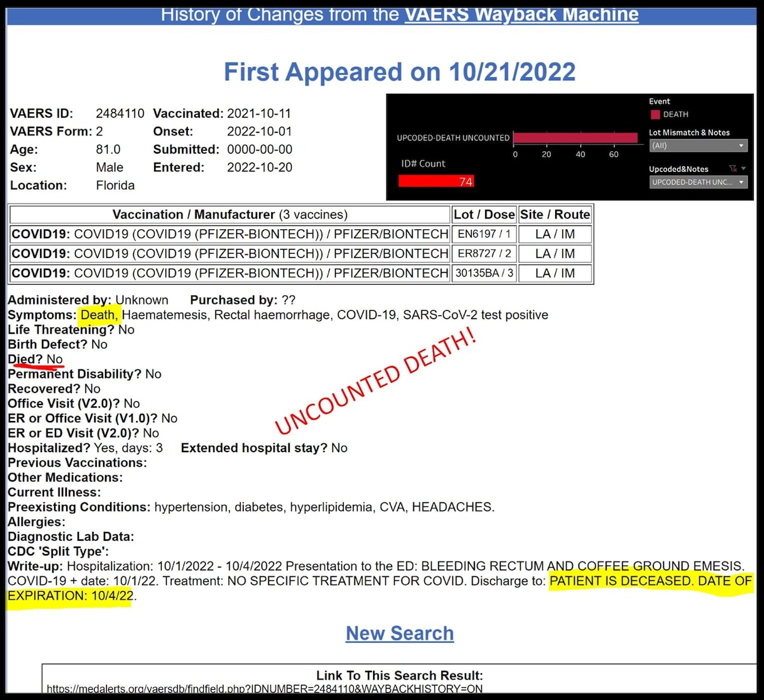
Task: Click the Location value Florida
Action: click(x=115, y=185)
